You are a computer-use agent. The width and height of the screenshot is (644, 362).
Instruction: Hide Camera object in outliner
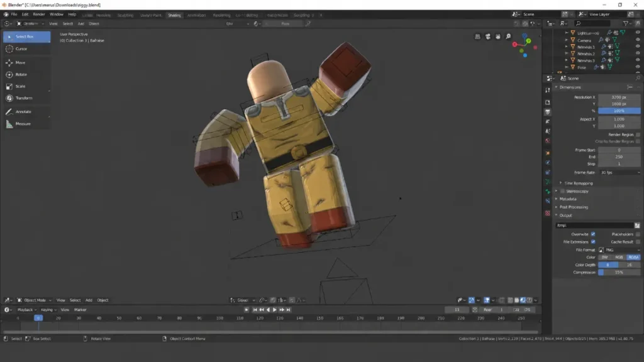pyautogui.click(x=638, y=40)
